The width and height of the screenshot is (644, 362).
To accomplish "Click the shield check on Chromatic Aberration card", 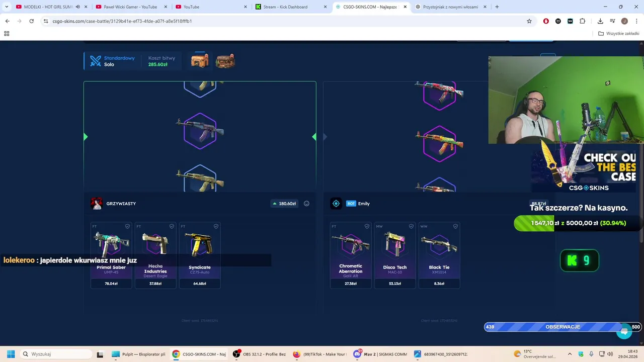I will 367,226.
